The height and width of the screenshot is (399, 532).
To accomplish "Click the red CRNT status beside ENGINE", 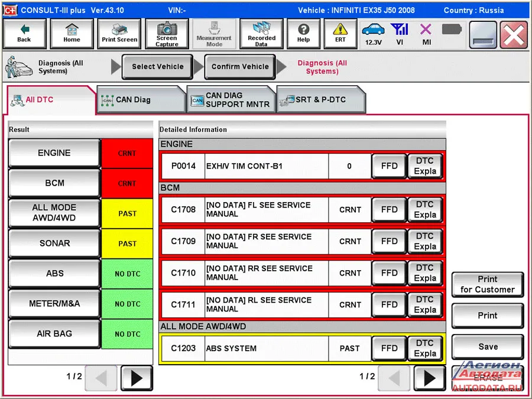I will pyautogui.click(x=127, y=153).
